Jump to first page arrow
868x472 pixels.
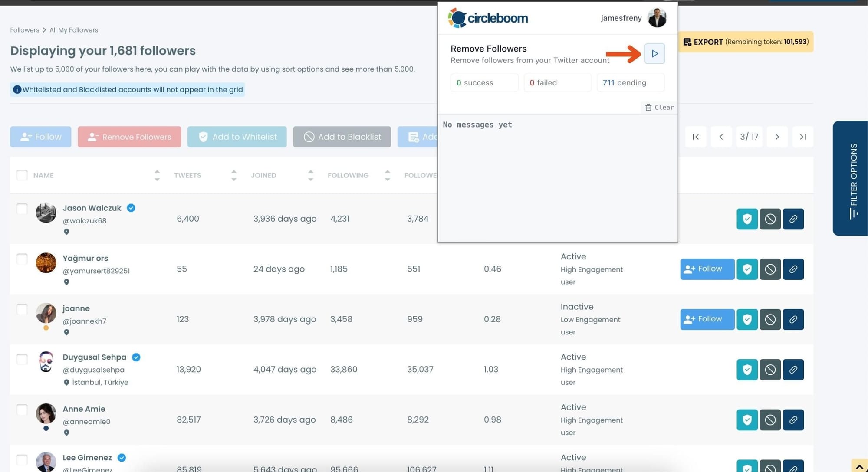pyautogui.click(x=696, y=137)
